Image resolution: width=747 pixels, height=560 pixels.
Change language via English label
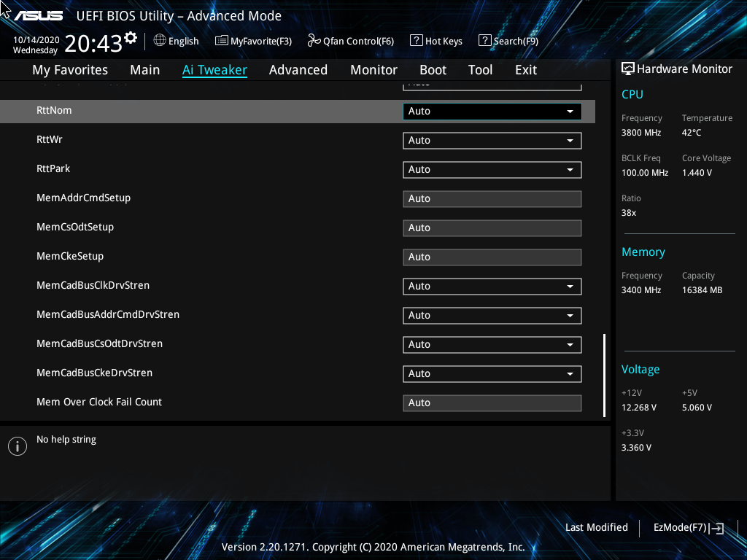click(183, 41)
